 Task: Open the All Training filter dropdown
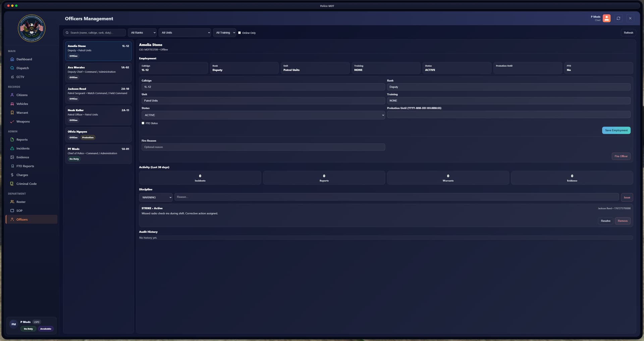[x=225, y=33]
